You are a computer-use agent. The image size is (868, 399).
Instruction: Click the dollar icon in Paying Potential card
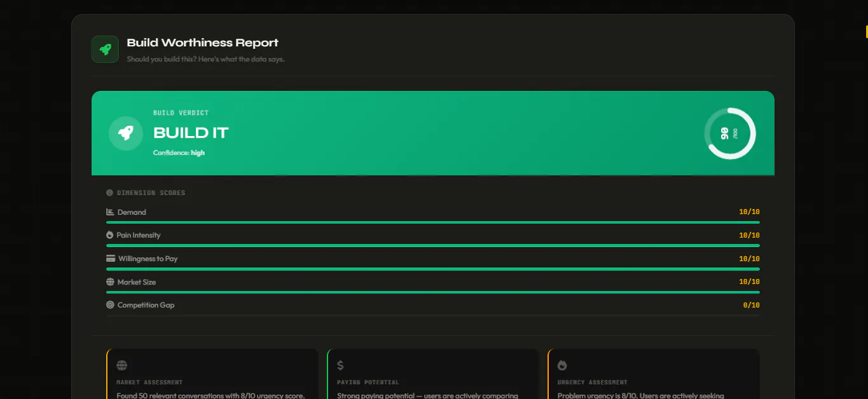340,365
